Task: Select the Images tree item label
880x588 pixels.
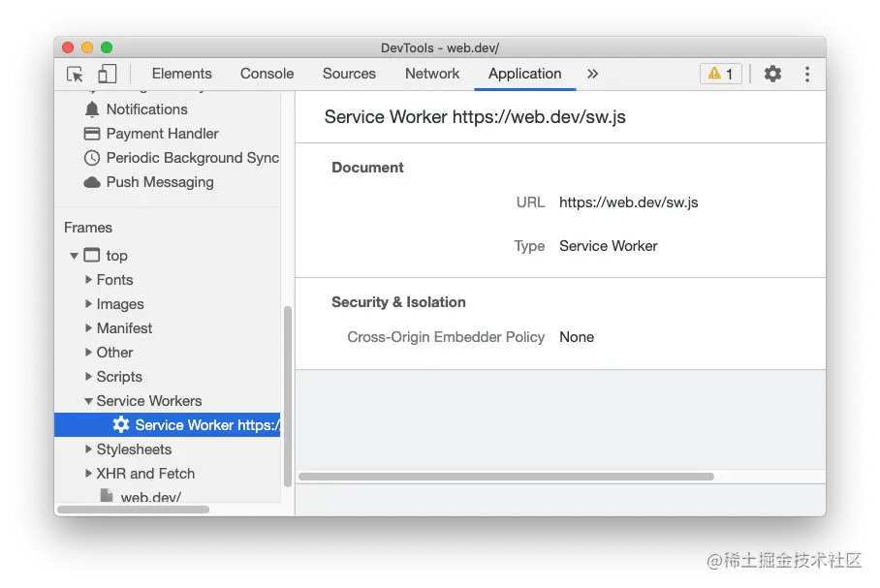Action: point(120,304)
